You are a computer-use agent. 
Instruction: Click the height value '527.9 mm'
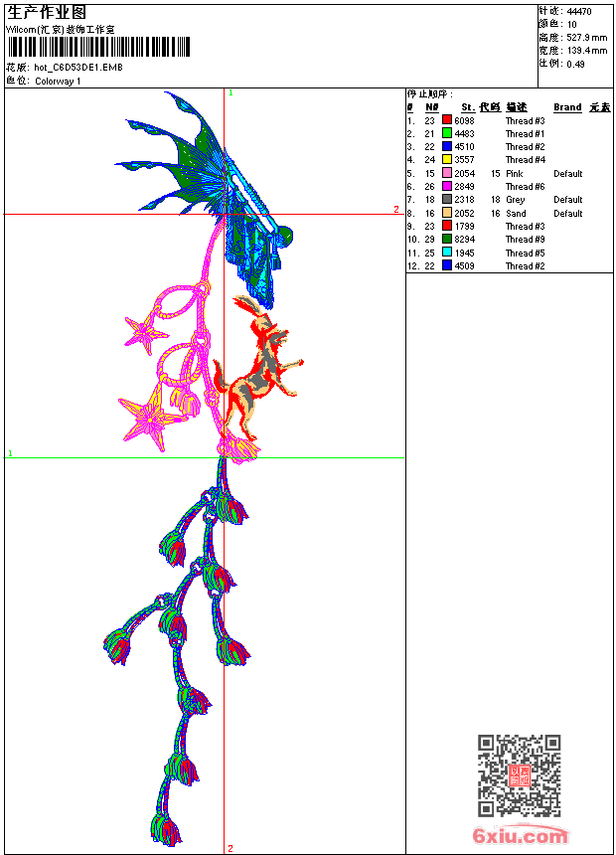[x=587, y=38]
